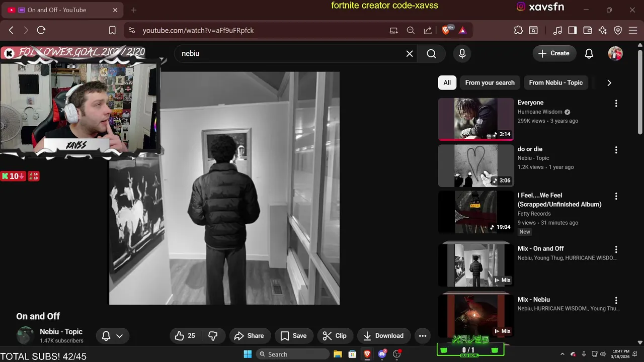Start voice search with microphone
The height and width of the screenshot is (362, 644).
coord(462,53)
